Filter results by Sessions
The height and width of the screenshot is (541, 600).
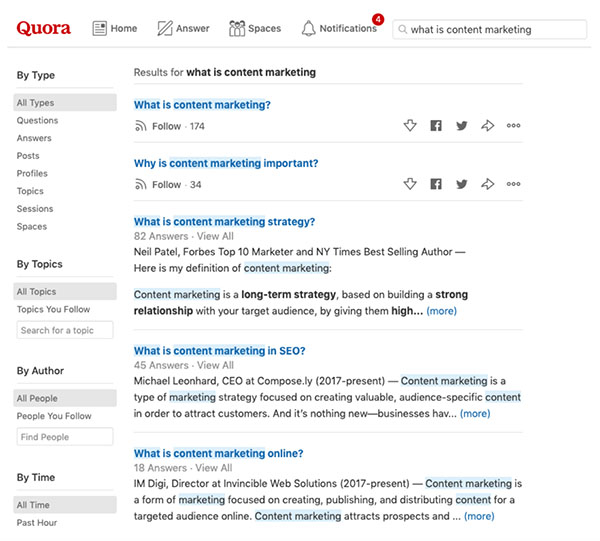pos(35,209)
